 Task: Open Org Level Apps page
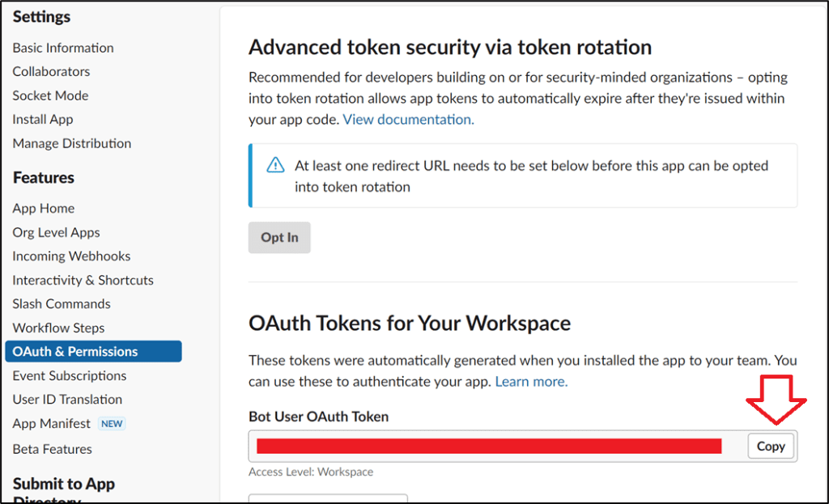click(x=56, y=232)
